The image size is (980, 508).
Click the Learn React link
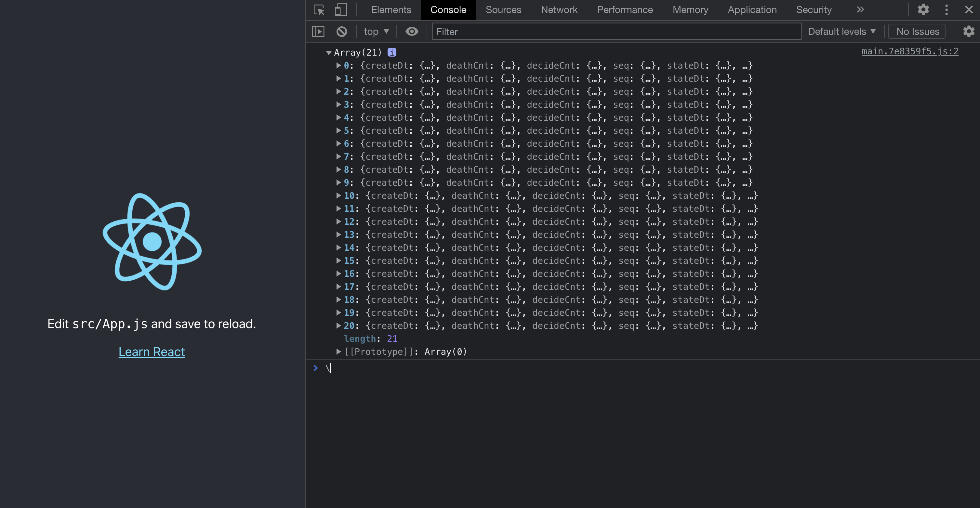[x=152, y=352]
